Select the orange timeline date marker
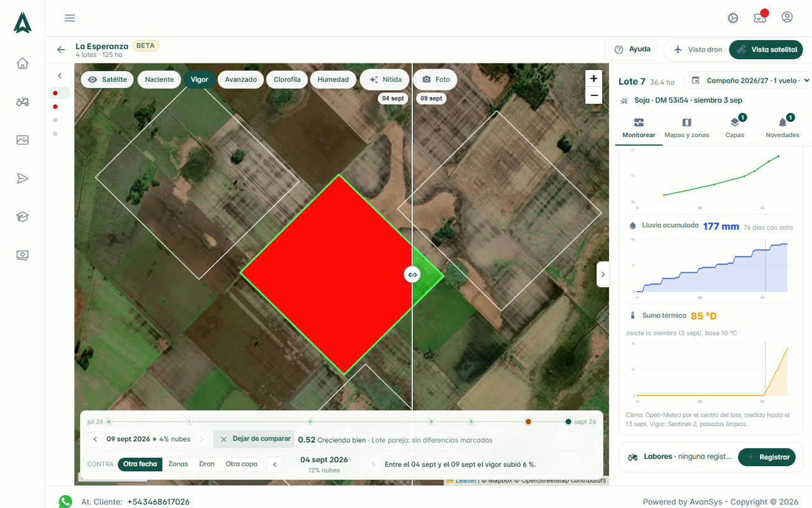The image size is (812, 508). (528, 422)
